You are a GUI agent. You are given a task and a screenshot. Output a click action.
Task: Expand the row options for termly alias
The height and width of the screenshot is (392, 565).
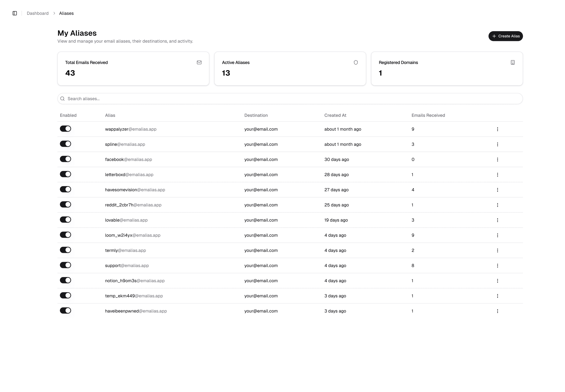coord(497,250)
